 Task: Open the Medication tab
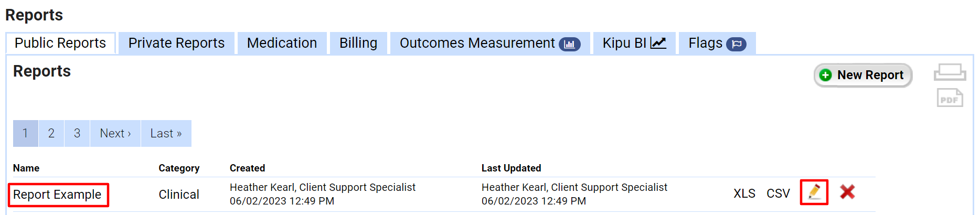coord(282,43)
